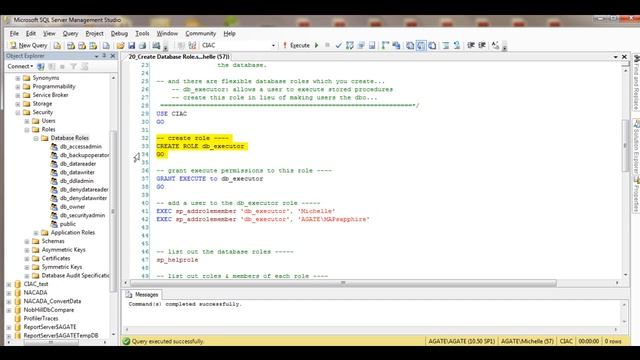Switch to Results to Grid mode
The image size is (640, 360).
coord(421,45)
